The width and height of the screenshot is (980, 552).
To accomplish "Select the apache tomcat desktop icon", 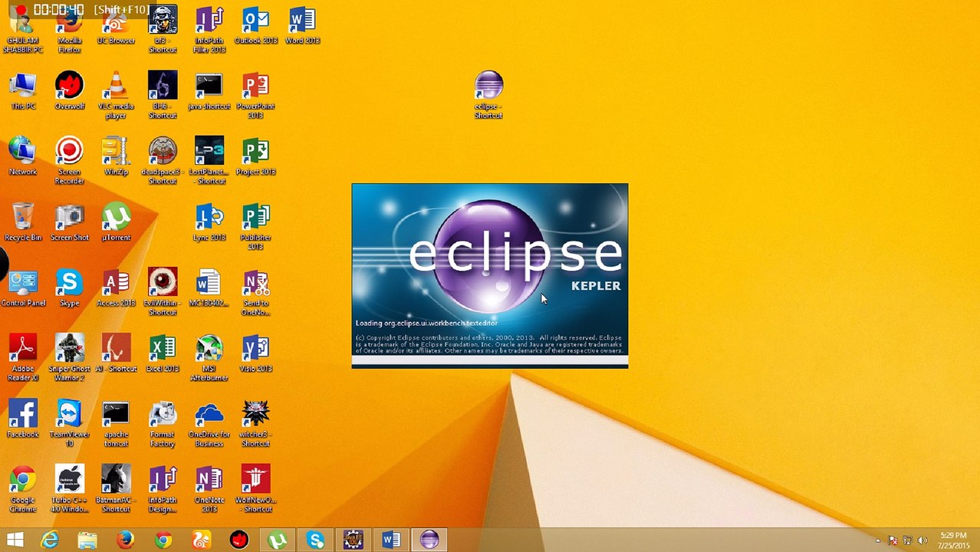I will (x=116, y=423).
